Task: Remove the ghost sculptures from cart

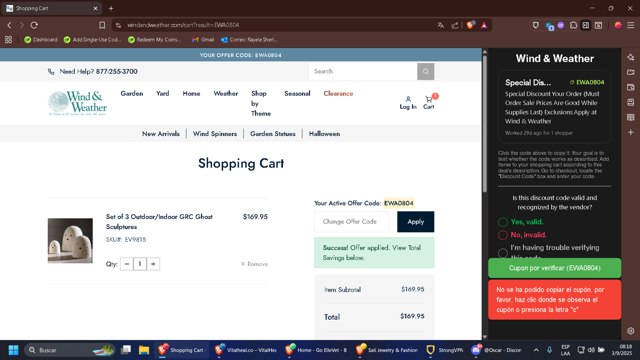Action: [254, 264]
